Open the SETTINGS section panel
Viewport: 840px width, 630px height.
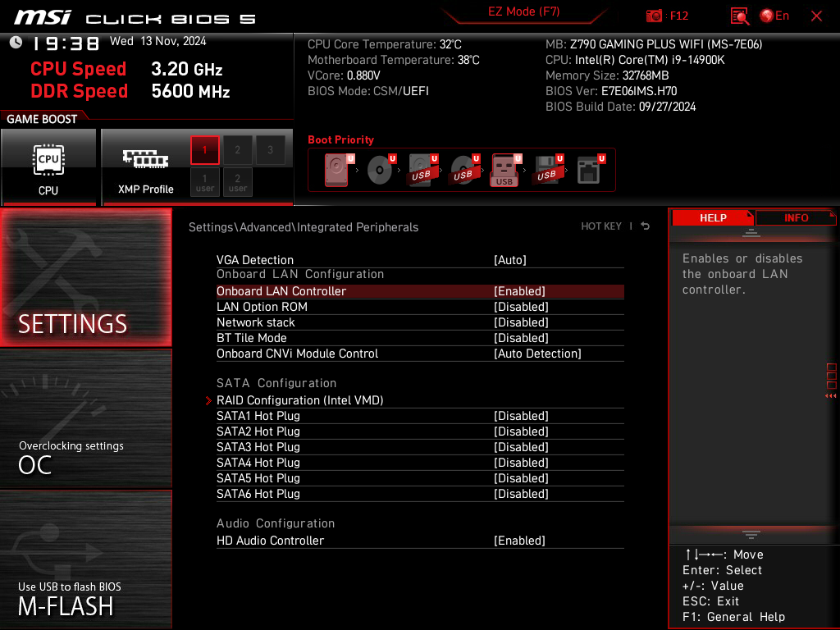tap(85, 277)
